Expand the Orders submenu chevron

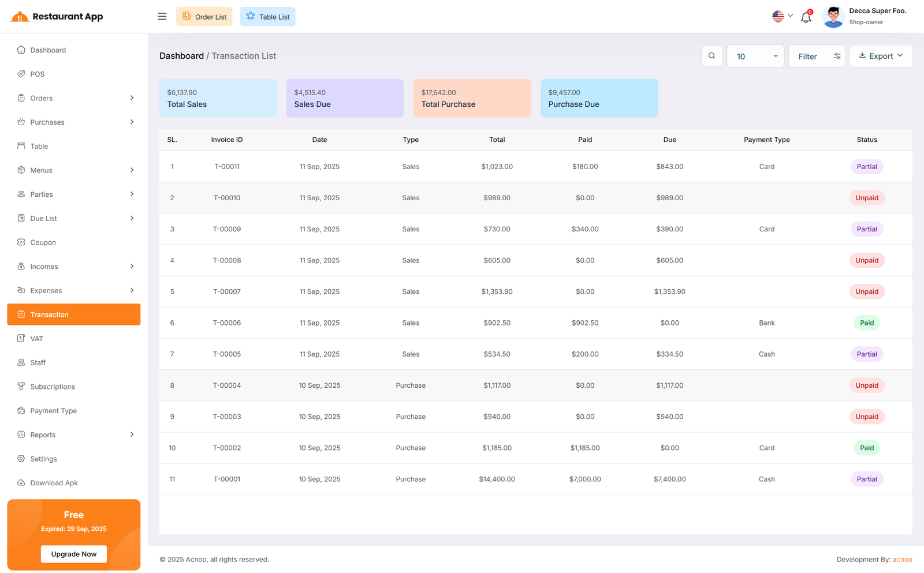[x=132, y=98]
